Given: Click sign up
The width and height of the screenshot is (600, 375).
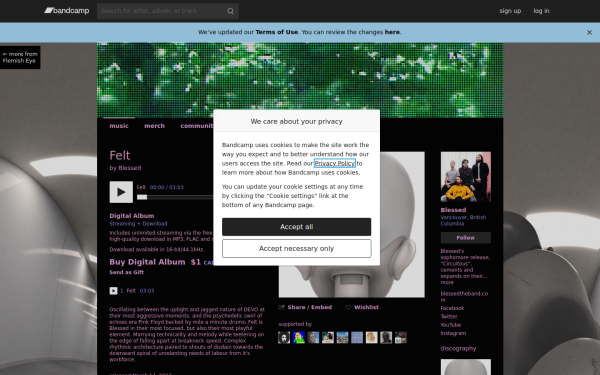Looking at the screenshot, I should click(510, 11).
